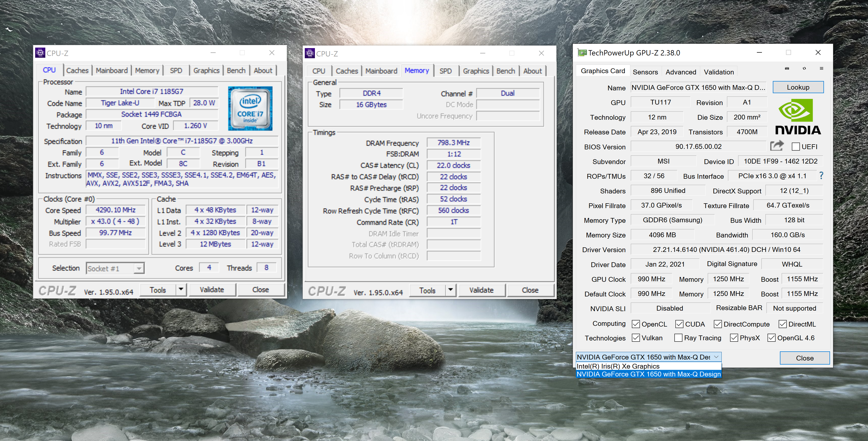Image resolution: width=868 pixels, height=441 pixels.
Task: Click the Memory Type value GDDR6 (Samsung)
Action: (x=672, y=220)
